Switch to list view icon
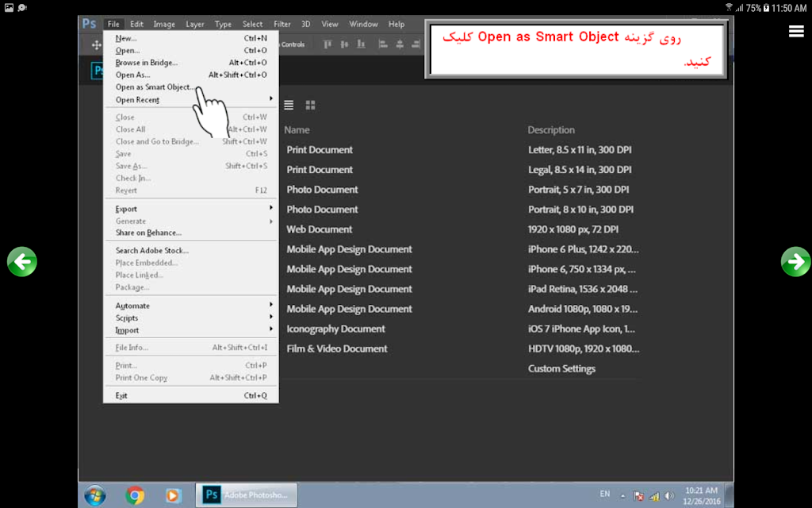 point(289,106)
